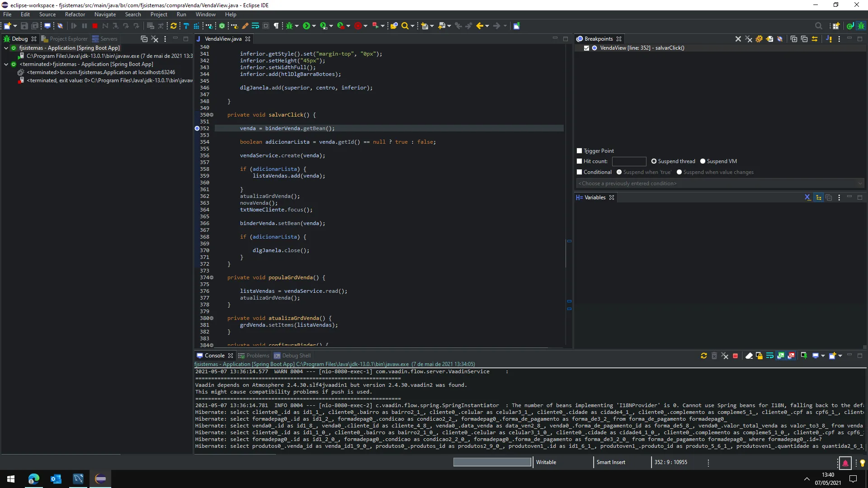Enable the Conditional checkbox

580,172
